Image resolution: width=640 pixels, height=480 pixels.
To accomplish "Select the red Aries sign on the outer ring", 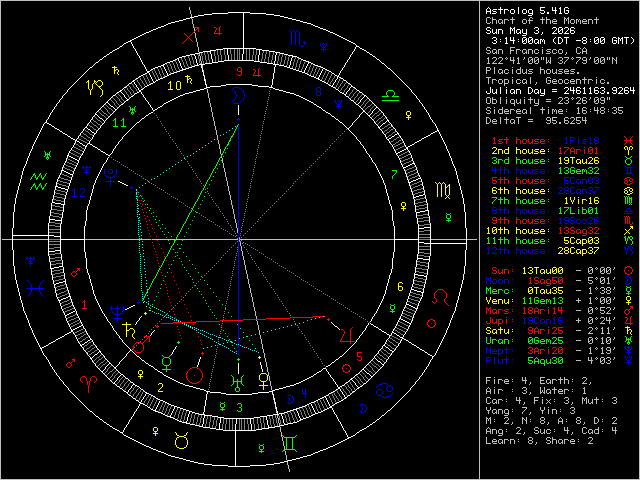I will pos(89,385).
